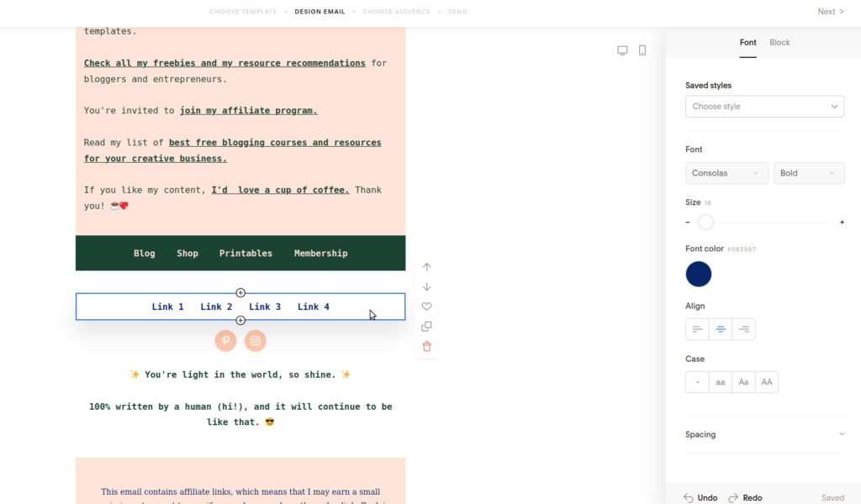The height and width of the screenshot is (504, 861).
Task: Select Link 3 in the block
Action: click(x=265, y=307)
